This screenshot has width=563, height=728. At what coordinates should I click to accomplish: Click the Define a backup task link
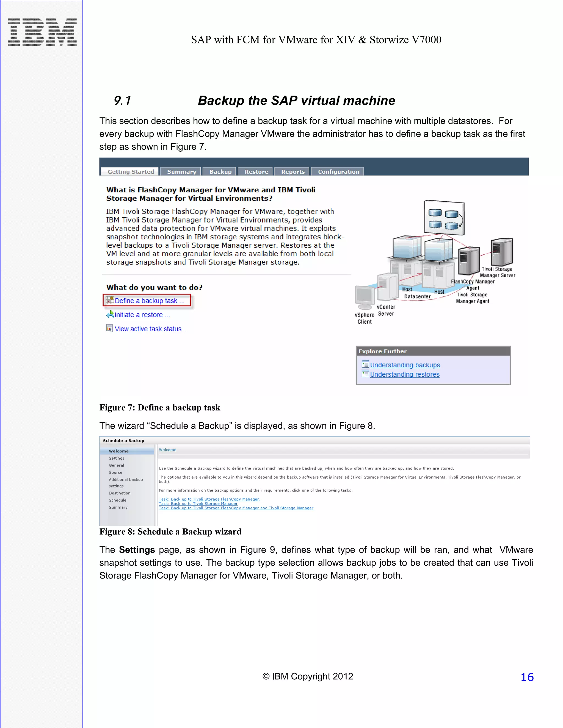click(150, 301)
